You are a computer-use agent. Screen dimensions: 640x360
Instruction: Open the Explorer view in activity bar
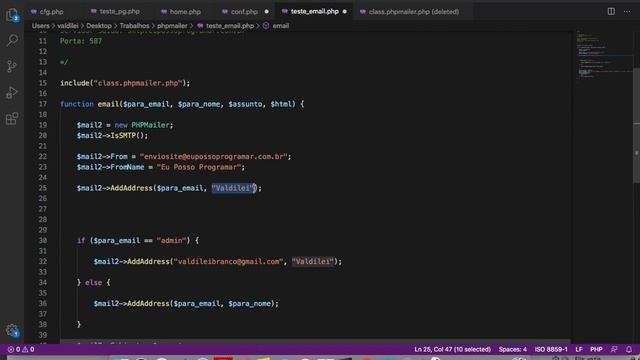click(x=12, y=15)
